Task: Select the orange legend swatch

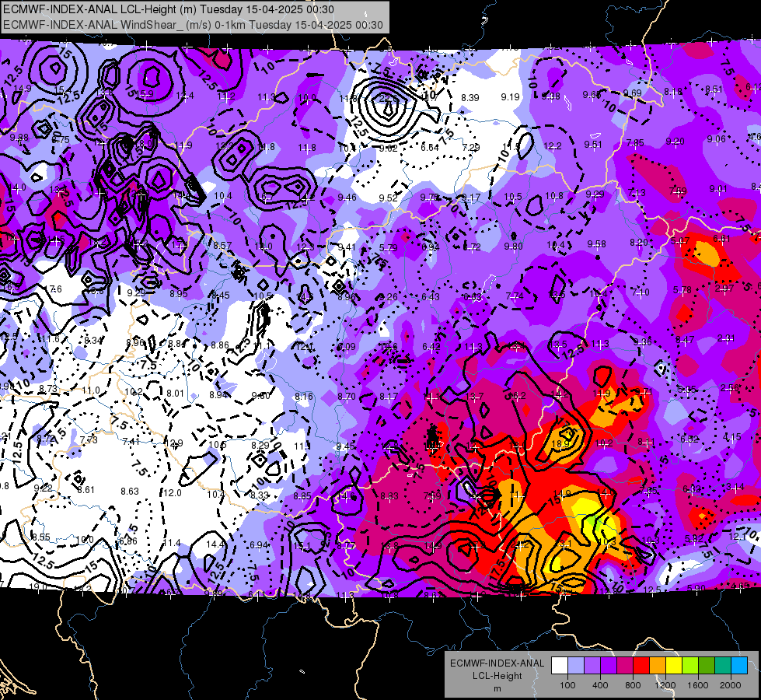Action: pos(658,666)
